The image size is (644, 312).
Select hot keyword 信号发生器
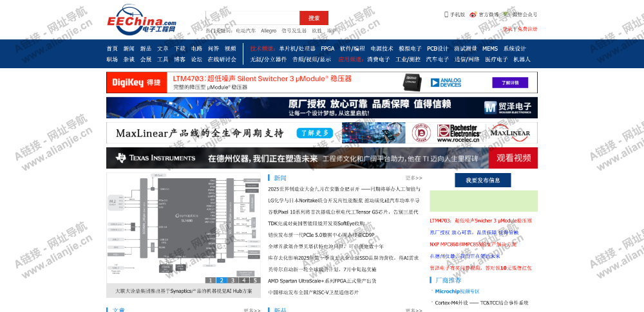click(294, 31)
